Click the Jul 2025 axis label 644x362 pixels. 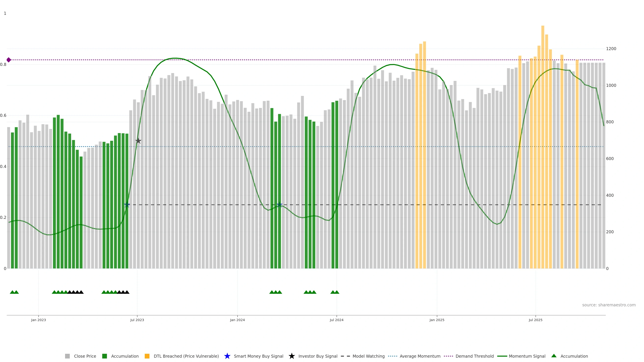535,320
